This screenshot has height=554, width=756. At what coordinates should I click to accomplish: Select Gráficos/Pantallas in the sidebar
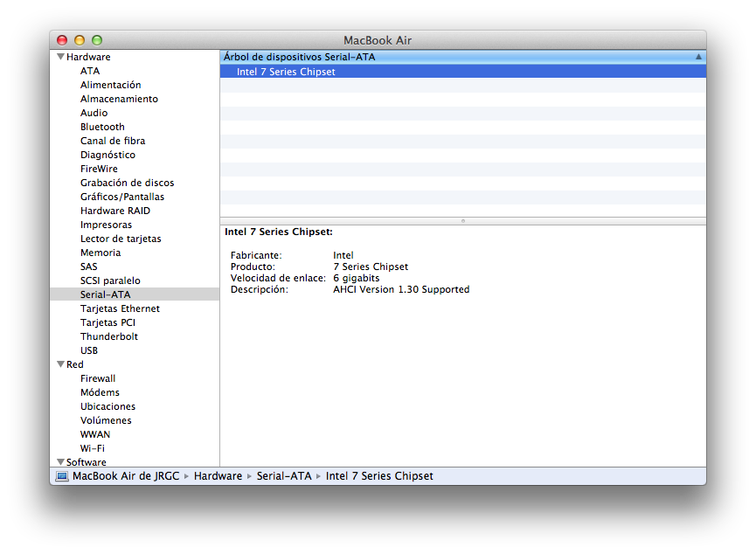point(122,197)
